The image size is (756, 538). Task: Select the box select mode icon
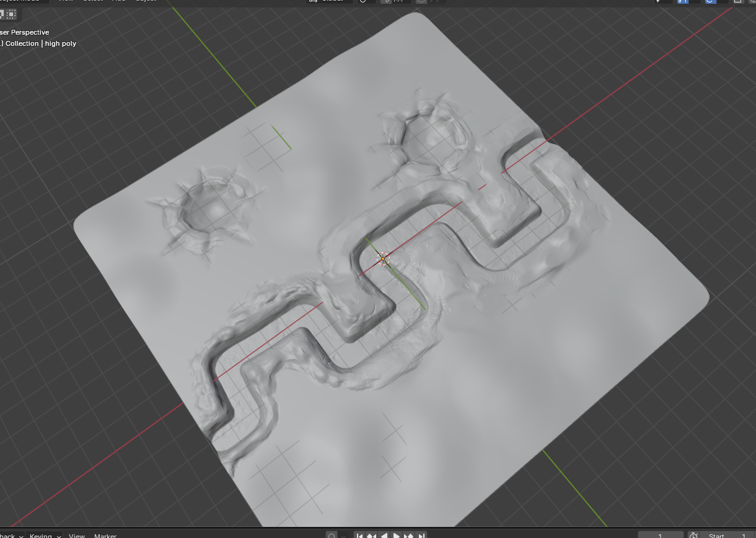(x=11, y=14)
